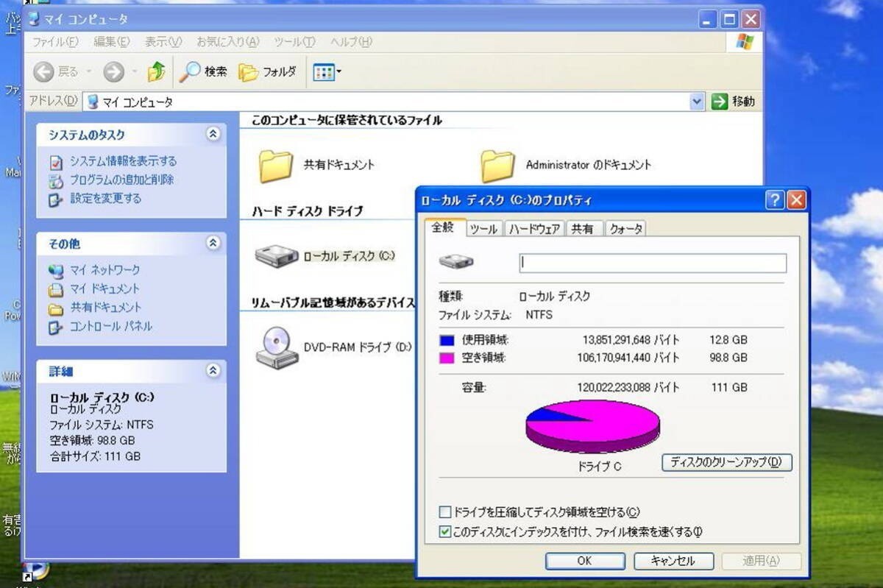Open the 表示(V) menu

pos(163,42)
